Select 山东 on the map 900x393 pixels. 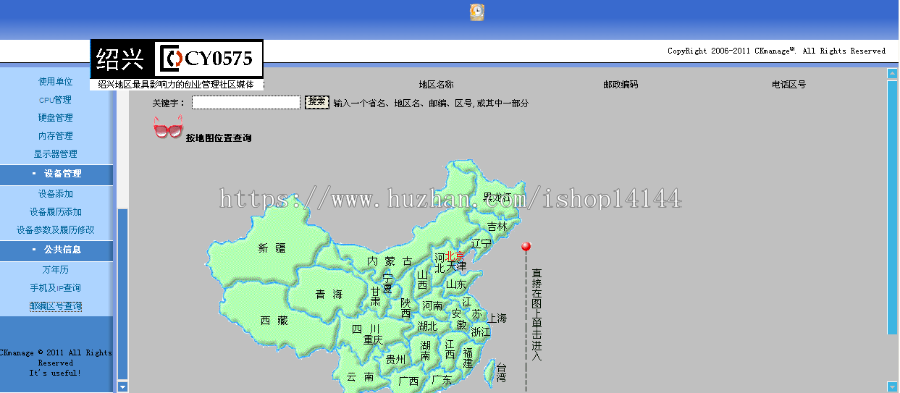tap(457, 284)
